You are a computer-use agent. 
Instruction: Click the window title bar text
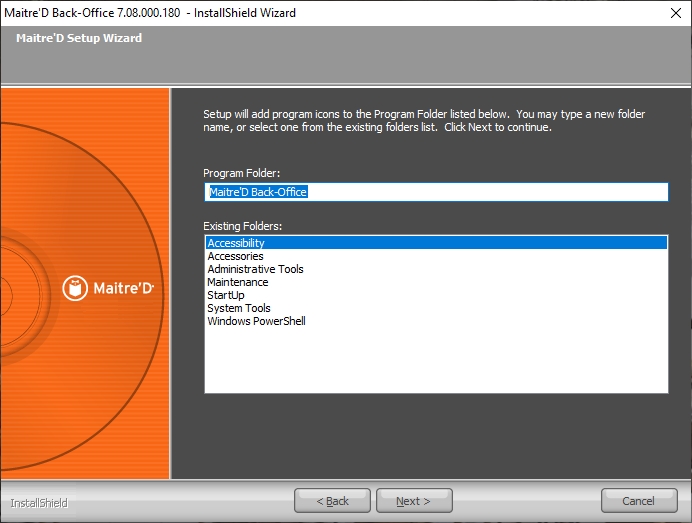coord(150,13)
